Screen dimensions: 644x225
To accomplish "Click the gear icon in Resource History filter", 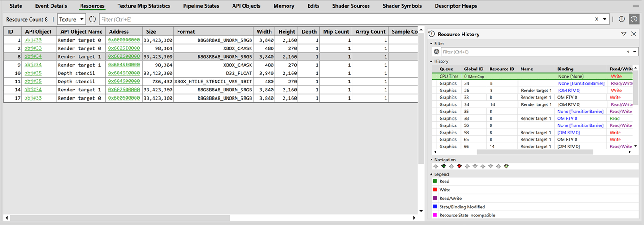I will point(436,52).
